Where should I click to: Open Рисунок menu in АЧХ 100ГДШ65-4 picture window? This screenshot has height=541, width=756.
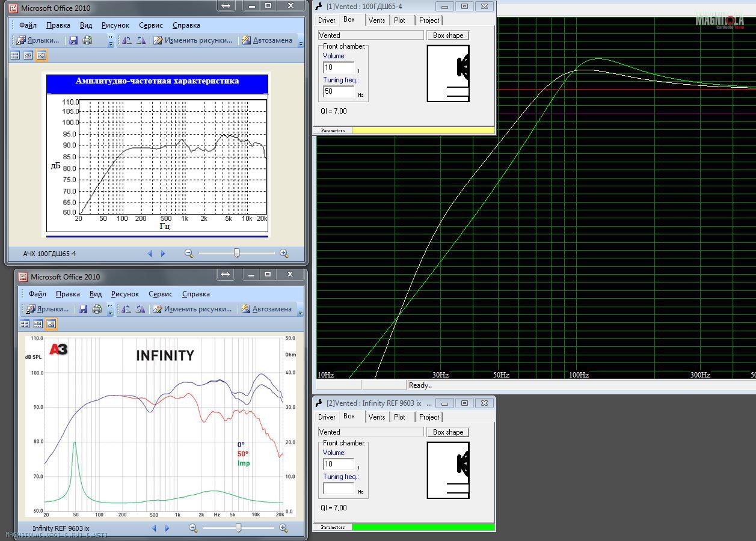(115, 25)
